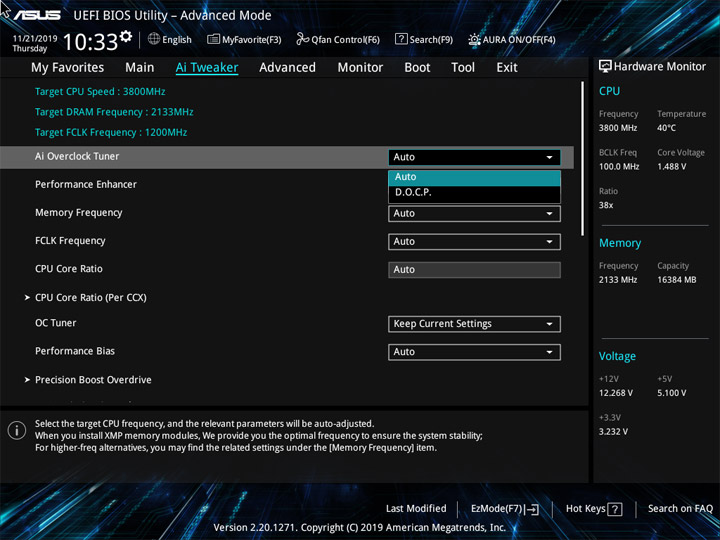Click the Hardware Monitor display icon
This screenshot has width=720, height=540.
[605, 66]
